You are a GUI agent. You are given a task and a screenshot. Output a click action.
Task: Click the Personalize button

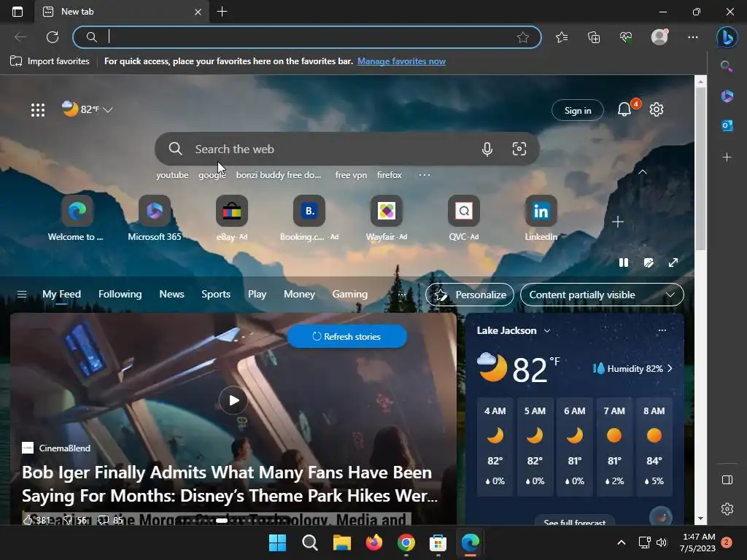point(470,295)
